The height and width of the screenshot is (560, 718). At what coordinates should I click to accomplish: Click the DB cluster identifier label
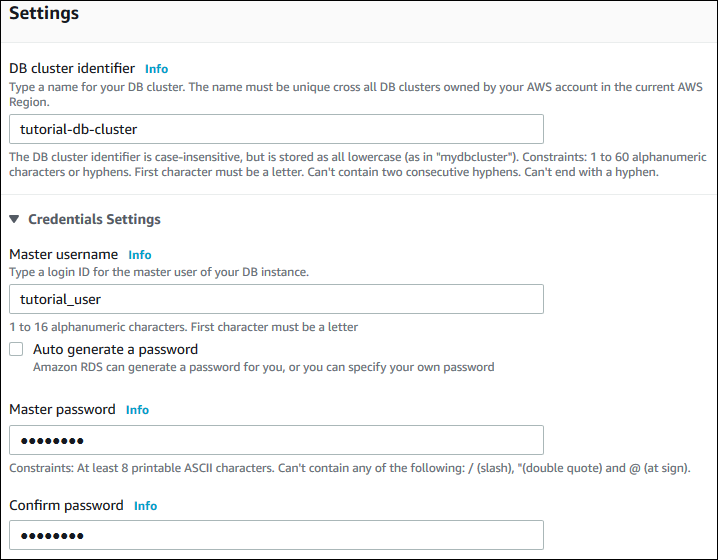tap(72, 69)
